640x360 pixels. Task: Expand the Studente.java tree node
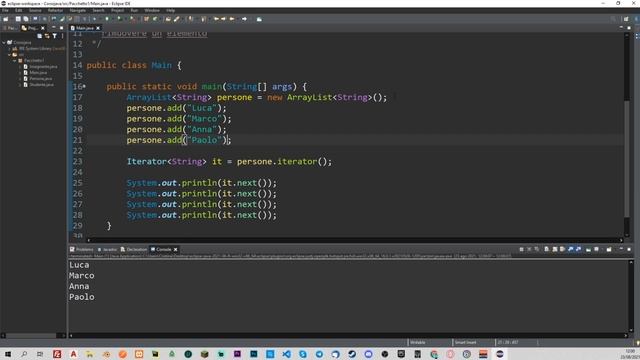(20, 84)
